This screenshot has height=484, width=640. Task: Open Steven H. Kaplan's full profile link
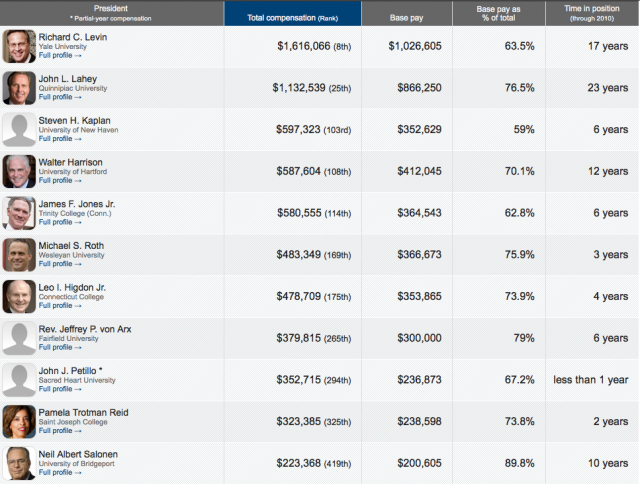tap(60, 139)
